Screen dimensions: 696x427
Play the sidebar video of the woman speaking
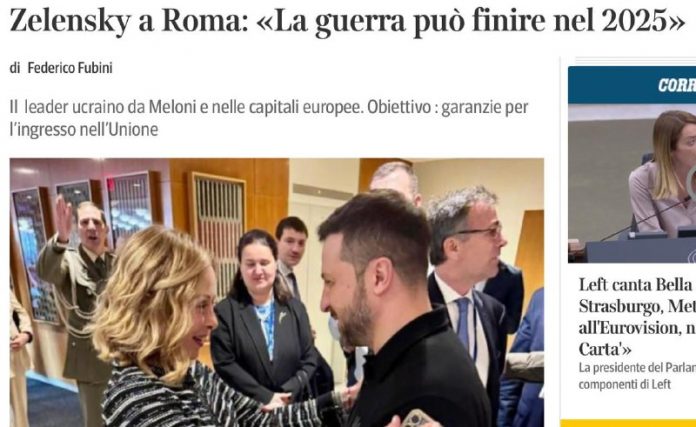point(632,183)
